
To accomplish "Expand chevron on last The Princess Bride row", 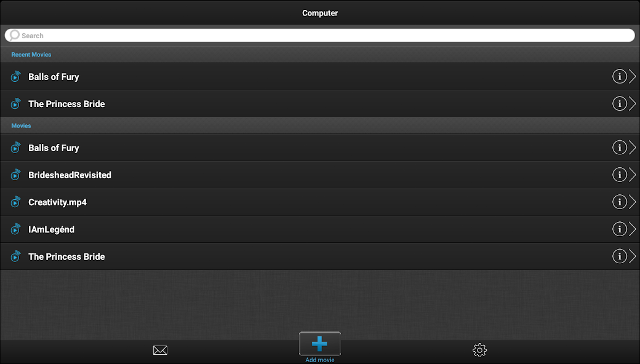I will [x=632, y=256].
